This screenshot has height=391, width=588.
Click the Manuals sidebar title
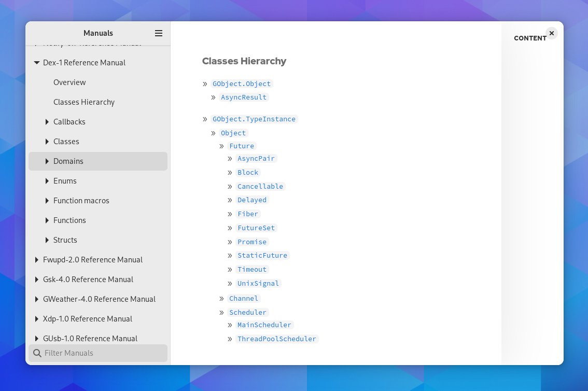click(x=98, y=33)
